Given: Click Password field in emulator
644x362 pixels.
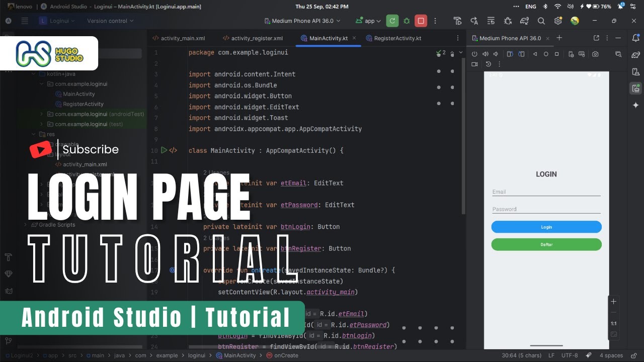Looking at the screenshot, I should tap(546, 209).
